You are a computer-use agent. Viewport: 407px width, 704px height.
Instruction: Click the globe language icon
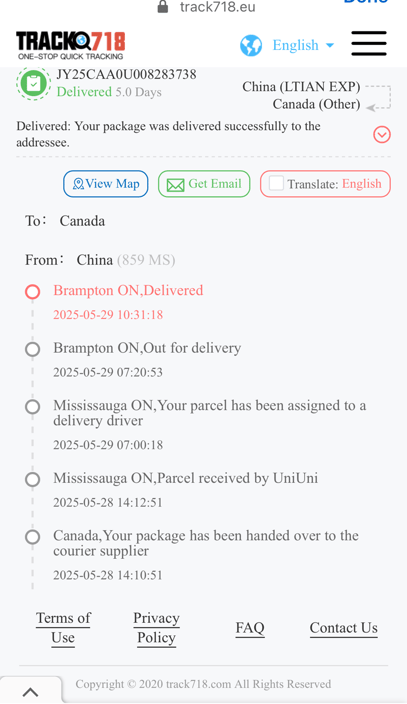click(251, 45)
